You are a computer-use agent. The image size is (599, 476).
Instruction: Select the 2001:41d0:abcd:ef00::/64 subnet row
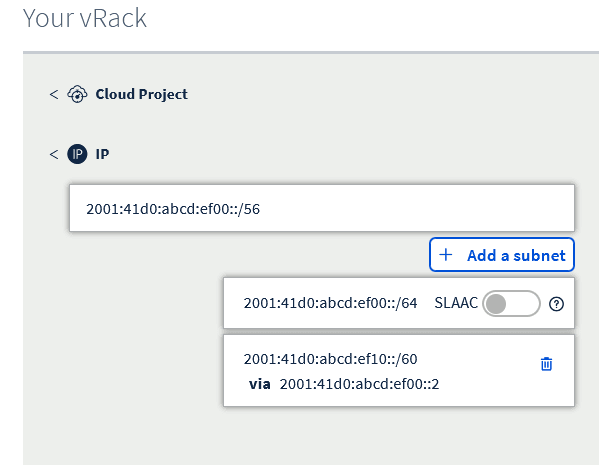click(398, 303)
